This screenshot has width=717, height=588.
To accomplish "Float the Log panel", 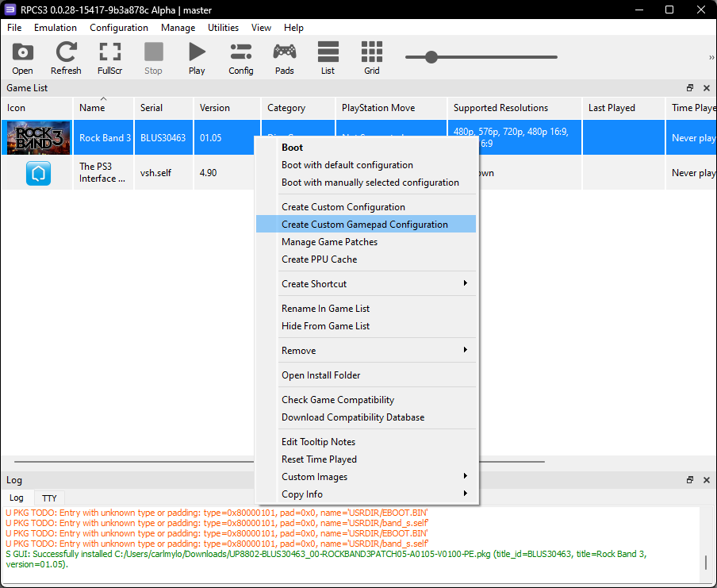I will [x=690, y=479].
